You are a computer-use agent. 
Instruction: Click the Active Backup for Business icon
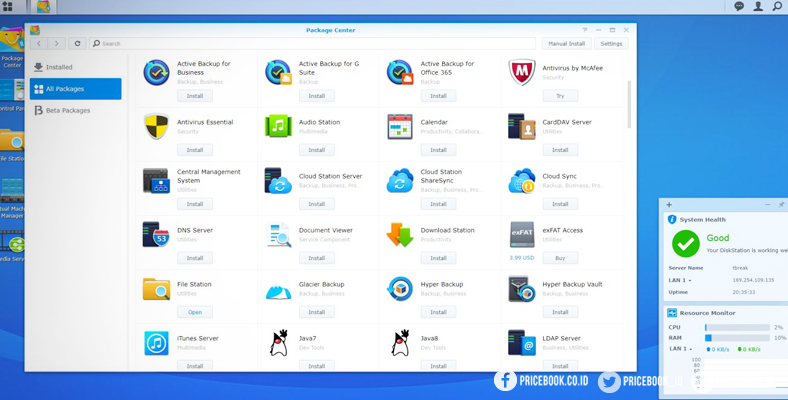156,72
